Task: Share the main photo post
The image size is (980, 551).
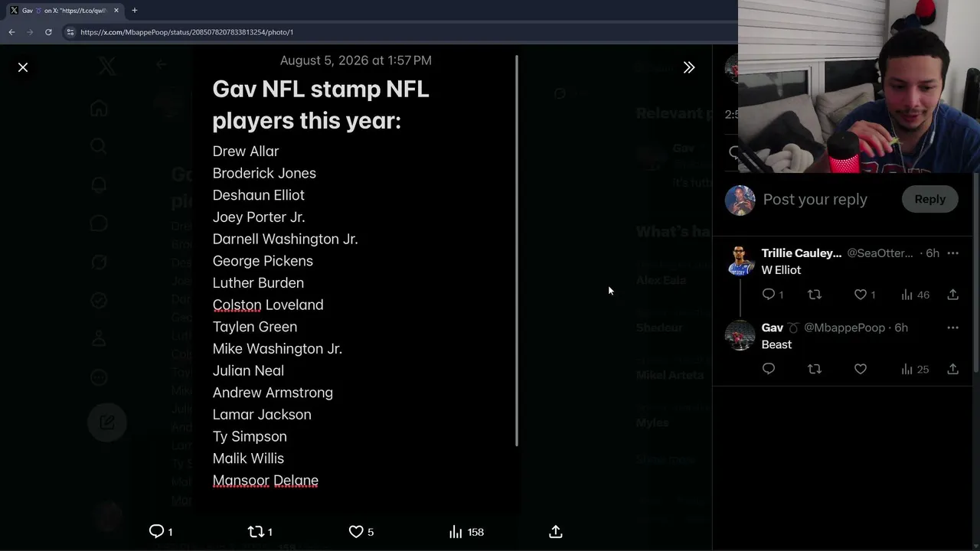Action: [x=556, y=531]
